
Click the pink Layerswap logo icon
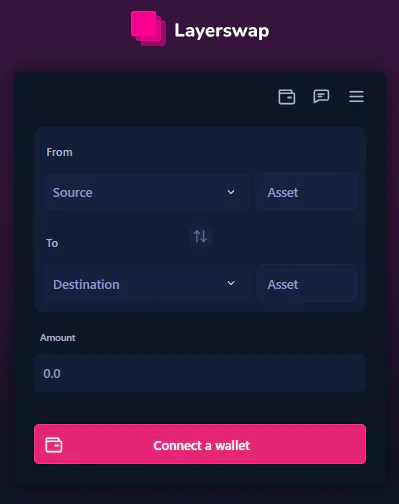point(148,29)
